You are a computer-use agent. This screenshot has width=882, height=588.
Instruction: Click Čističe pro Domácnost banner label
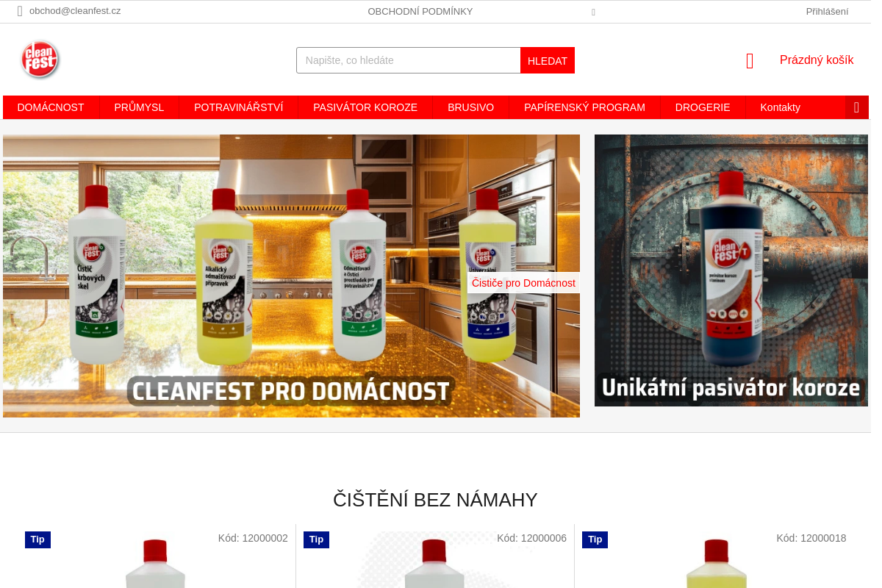pyautogui.click(x=523, y=283)
